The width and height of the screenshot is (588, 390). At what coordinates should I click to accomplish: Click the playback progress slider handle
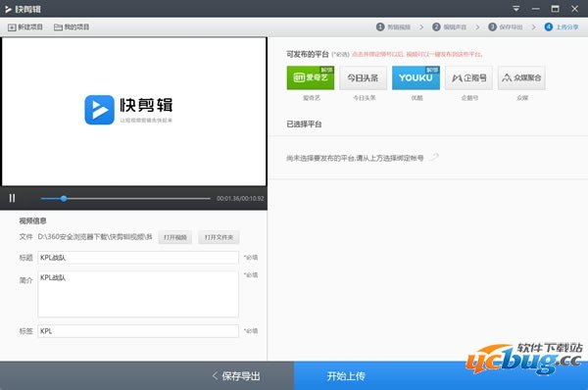[x=64, y=198]
